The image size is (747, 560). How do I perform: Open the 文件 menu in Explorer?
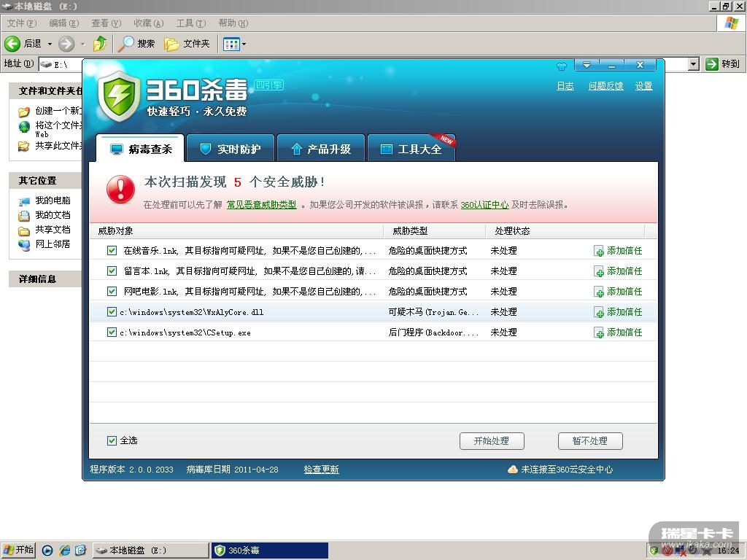21,23
